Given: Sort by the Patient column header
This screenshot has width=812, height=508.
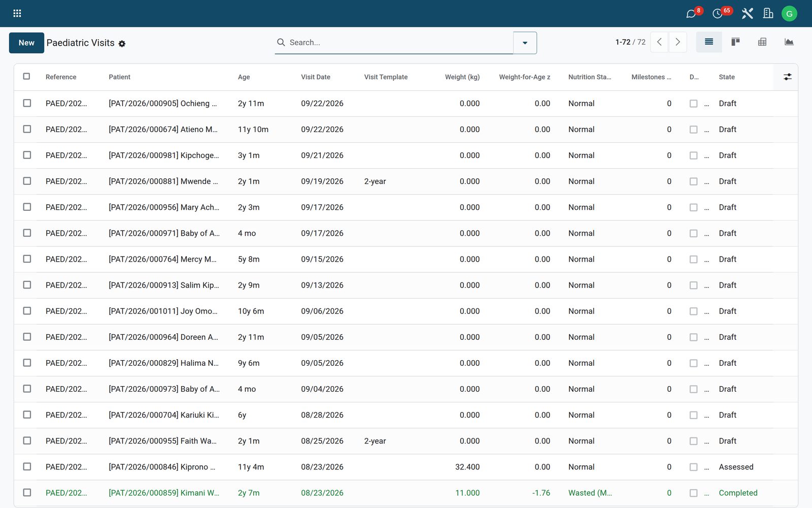Looking at the screenshot, I should click(x=119, y=77).
